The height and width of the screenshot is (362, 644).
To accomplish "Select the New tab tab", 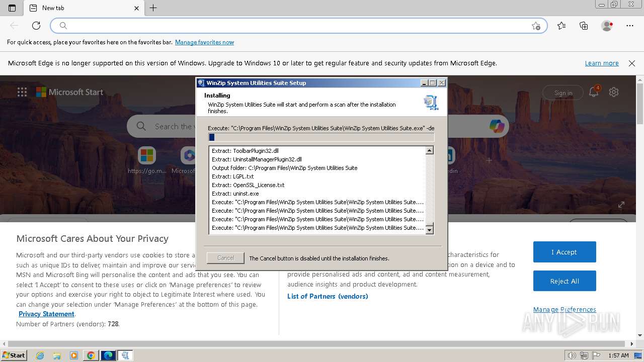I will (x=83, y=8).
